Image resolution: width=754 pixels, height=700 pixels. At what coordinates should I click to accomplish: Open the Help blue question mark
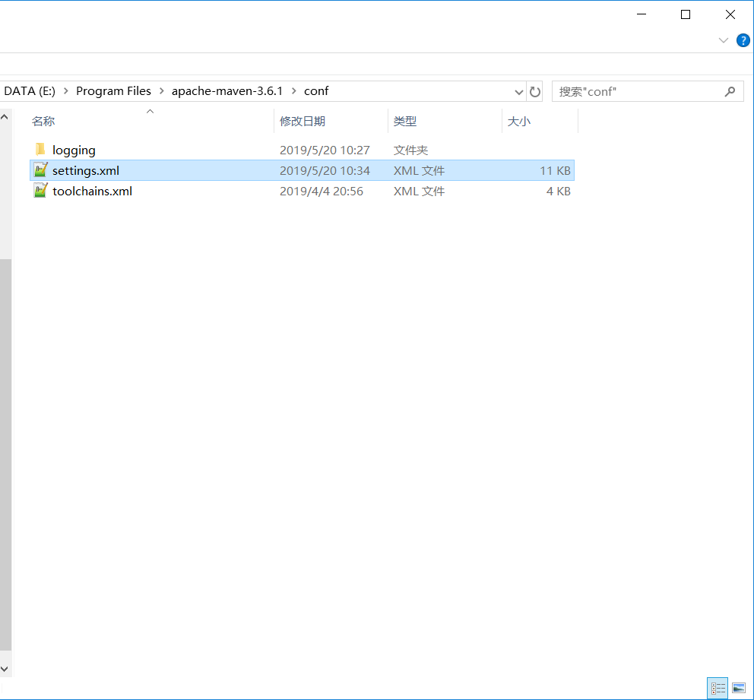click(x=743, y=40)
